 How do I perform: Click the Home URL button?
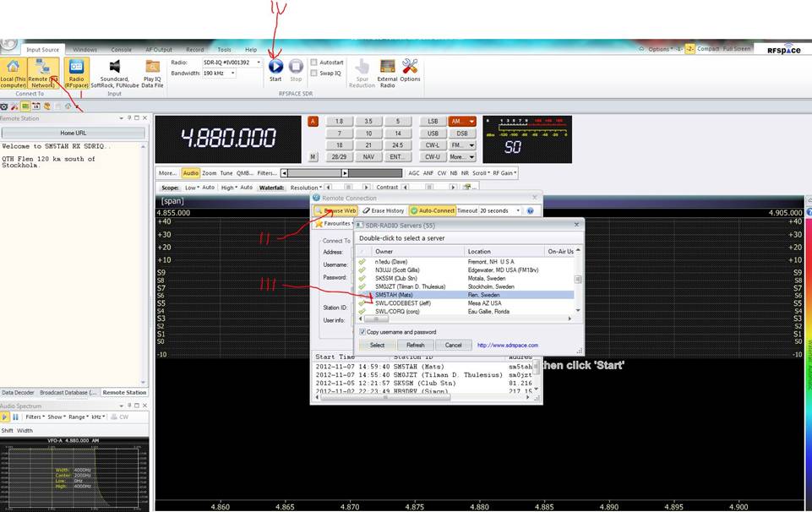coord(73,133)
